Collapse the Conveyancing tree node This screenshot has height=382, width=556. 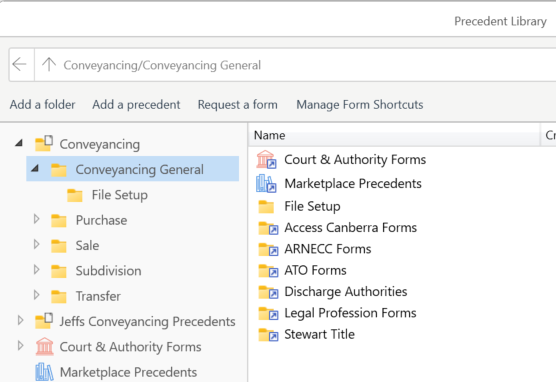point(19,143)
